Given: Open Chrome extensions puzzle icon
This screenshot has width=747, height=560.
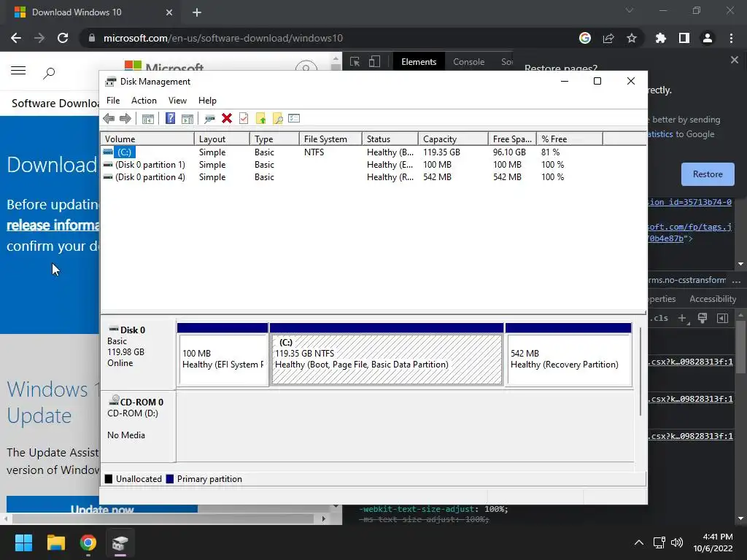Looking at the screenshot, I should (661, 38).
